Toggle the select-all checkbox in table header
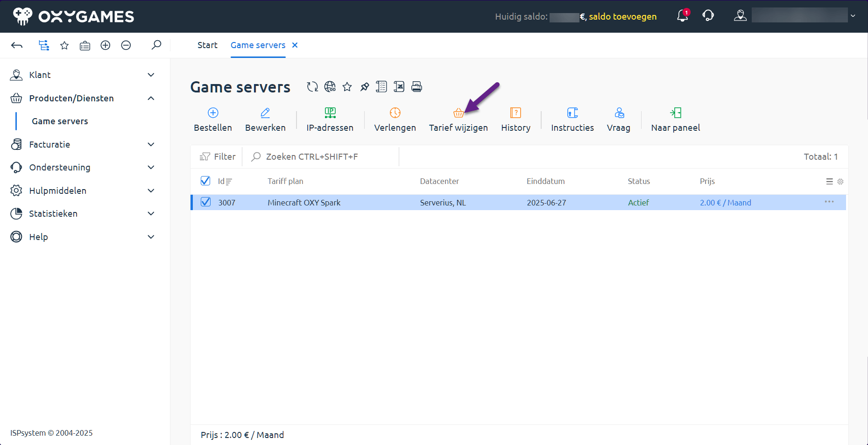Screen dimensions: 868x445 click(205, 181)
